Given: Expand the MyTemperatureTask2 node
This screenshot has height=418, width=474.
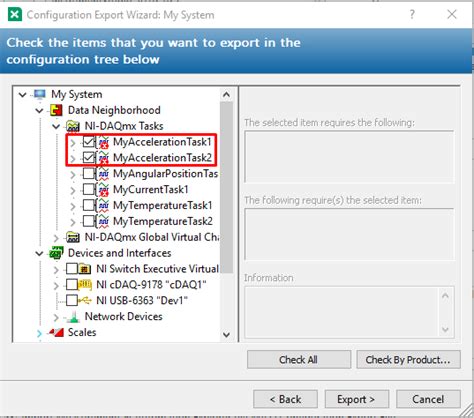Looking at the screenshot, I should pos(73,222).
